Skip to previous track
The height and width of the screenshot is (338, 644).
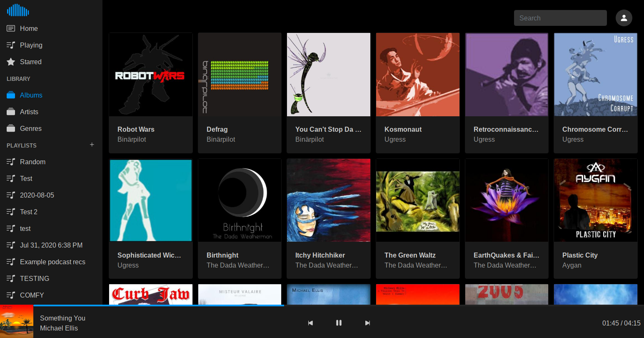coord(310,323)
